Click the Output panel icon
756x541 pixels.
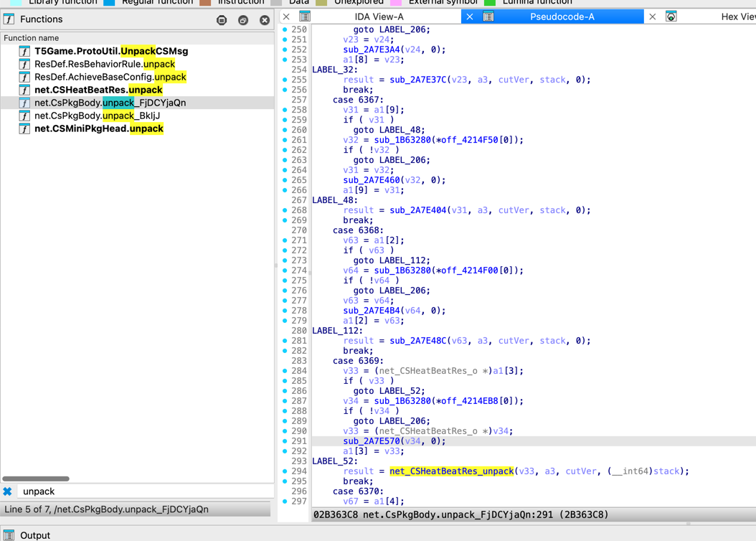coord(9,535)
